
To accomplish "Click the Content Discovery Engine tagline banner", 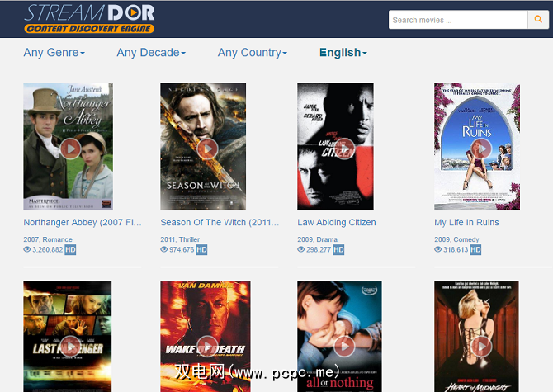I will (89, 29).
